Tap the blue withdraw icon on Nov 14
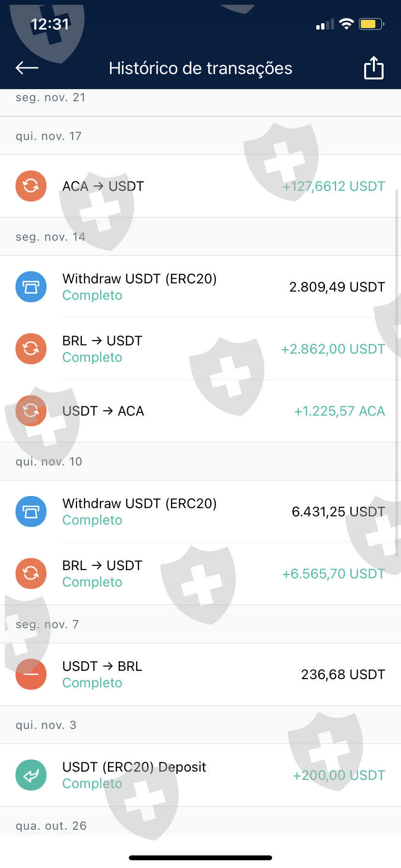The height and width of the screenshot is (868, 401). [31, 287]
